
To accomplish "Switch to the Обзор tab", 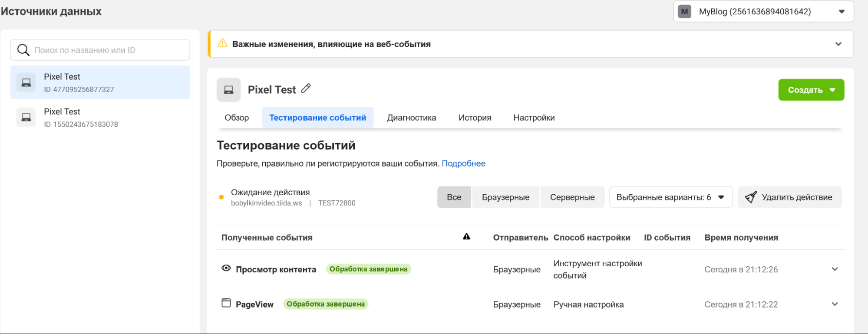I will 237,118.
